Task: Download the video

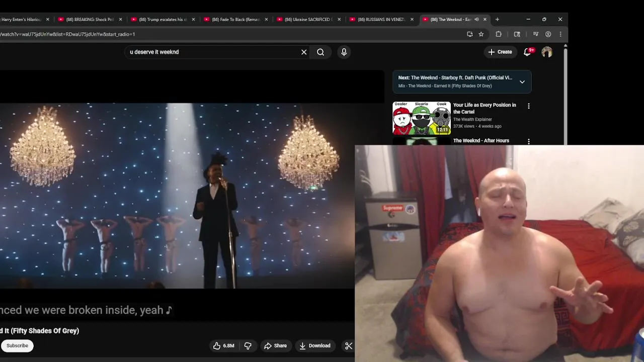Action: click(x=315, y=345)
